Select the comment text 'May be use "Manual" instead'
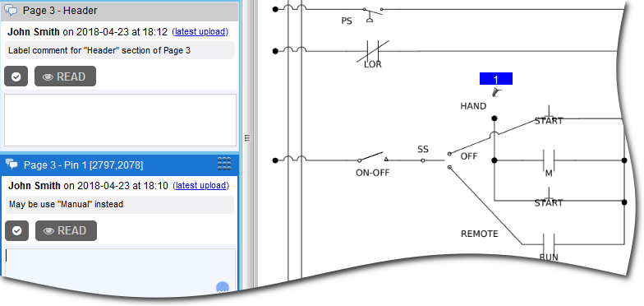Image resolution: width=644 pixels, height=306 pixels. click(66, 204)
